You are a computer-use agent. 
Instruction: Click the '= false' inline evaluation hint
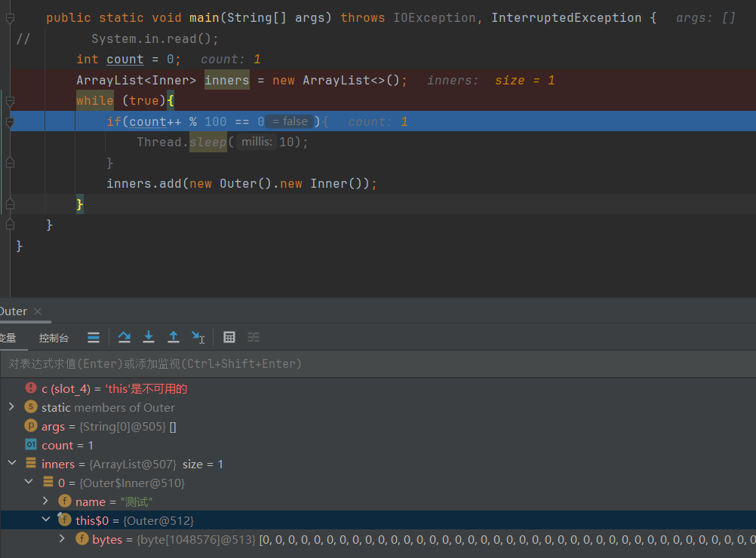[290, 121]
